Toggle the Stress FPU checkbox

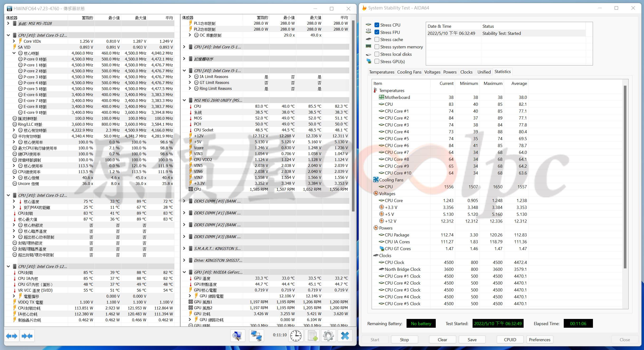point(377,32)
